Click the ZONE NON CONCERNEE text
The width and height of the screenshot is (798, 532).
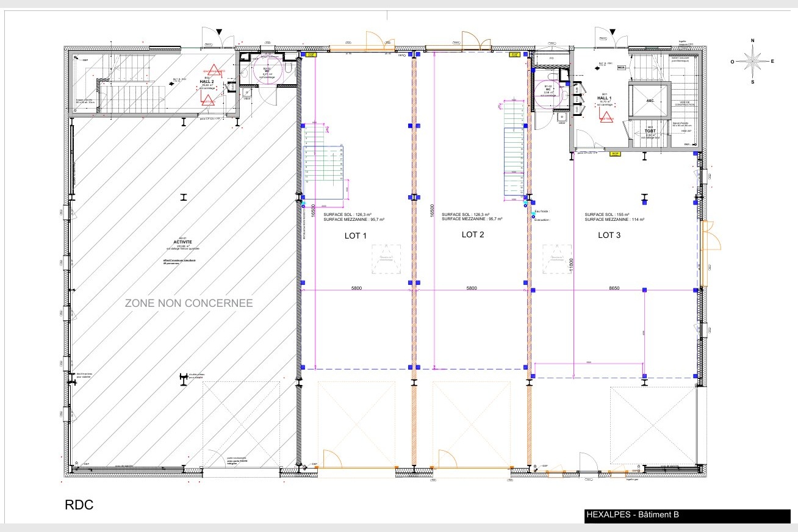[x=189, y=303]
